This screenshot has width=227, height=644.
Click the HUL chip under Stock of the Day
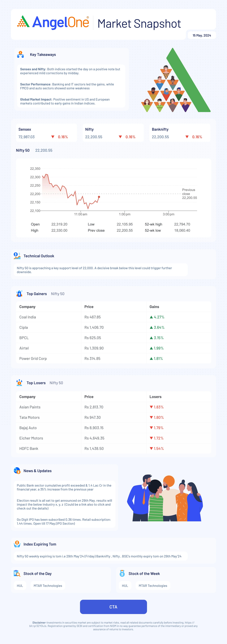pos(20,585)
